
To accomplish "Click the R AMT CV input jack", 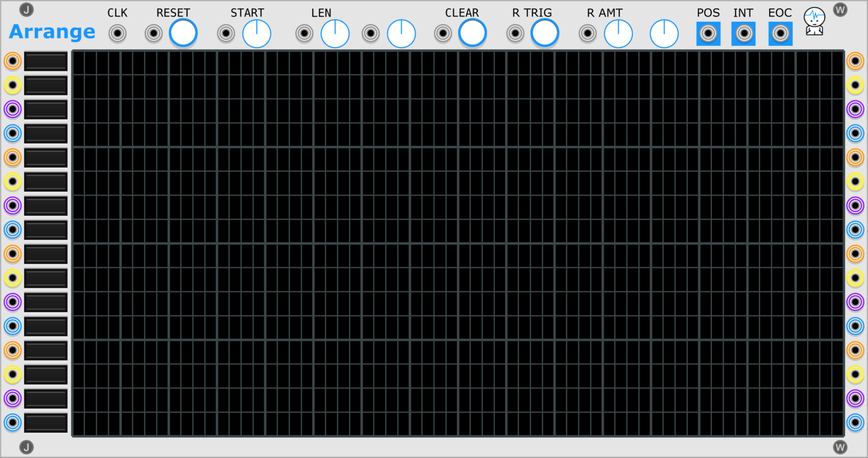I will (588, 33).
